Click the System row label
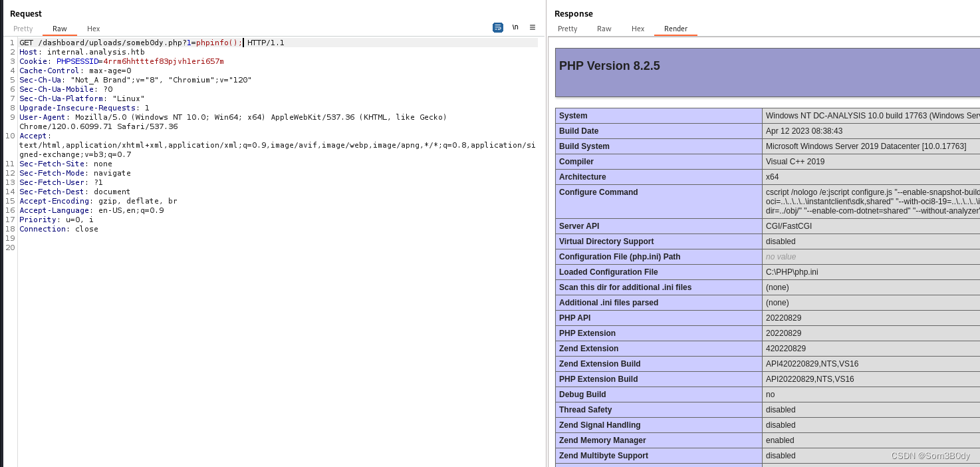Image resolution: width=980 pixels, height=467 pixels. 573,116
